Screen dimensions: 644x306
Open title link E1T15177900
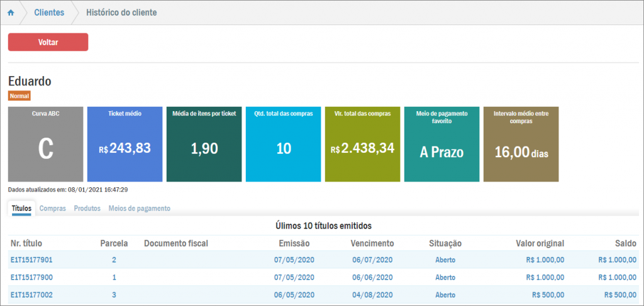point(31,277)
